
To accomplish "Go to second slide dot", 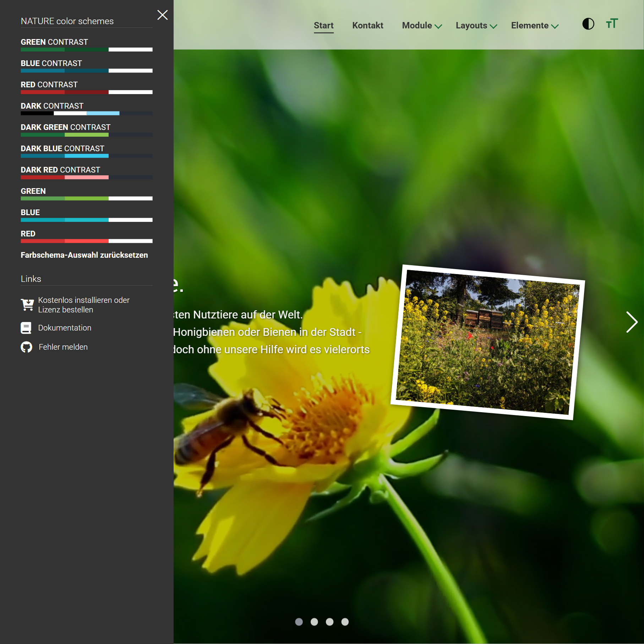I will point(314,622).
